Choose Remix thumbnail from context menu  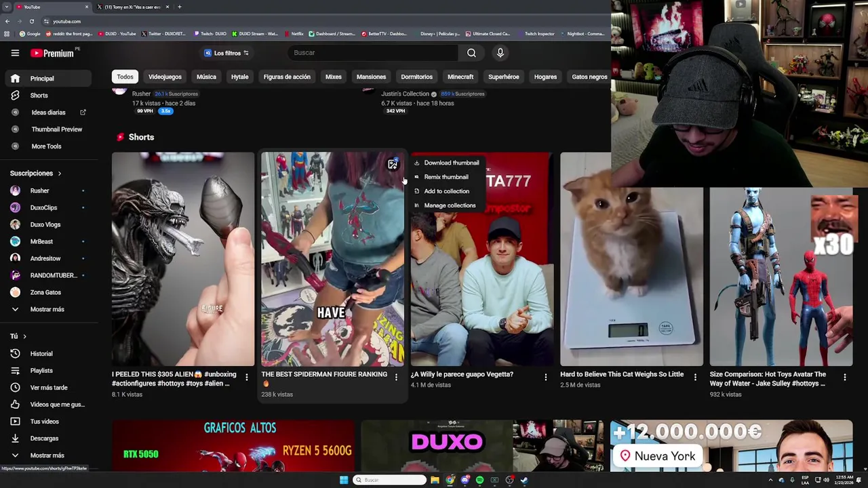tap(446, 177)
